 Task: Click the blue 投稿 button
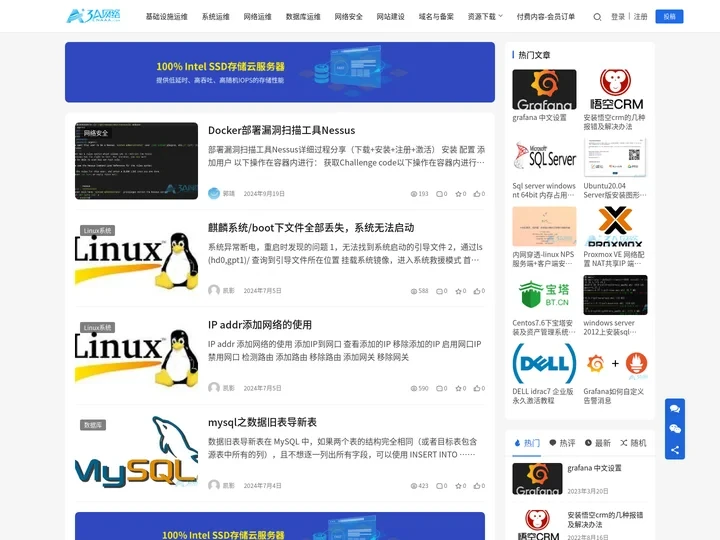(669, 17)
